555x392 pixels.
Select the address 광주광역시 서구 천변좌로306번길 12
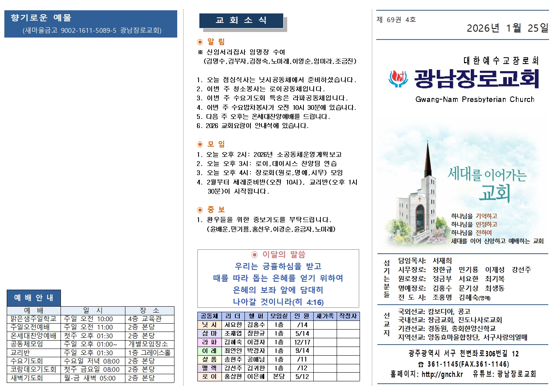pos(463,354)
